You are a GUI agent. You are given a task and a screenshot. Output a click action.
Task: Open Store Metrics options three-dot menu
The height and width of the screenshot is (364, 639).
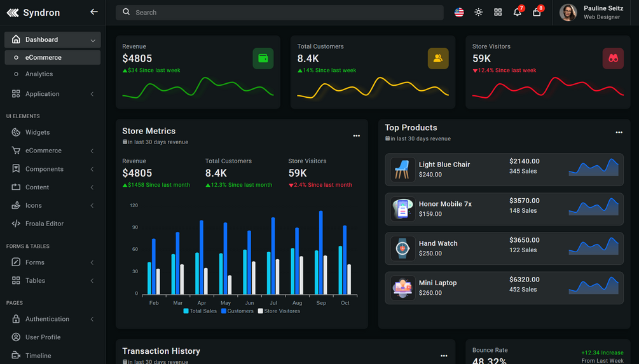tap(357, 135)
